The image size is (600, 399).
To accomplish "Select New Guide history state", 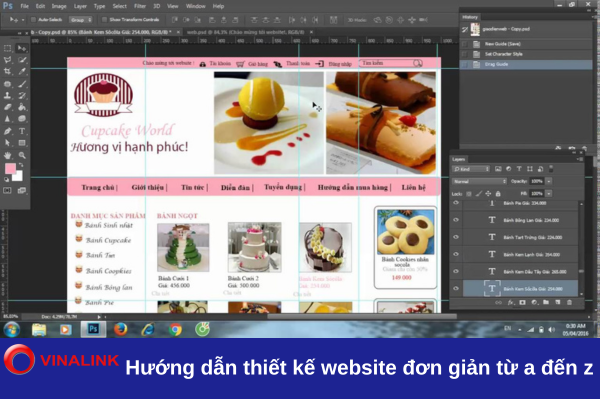I will [x=526, y=44].
